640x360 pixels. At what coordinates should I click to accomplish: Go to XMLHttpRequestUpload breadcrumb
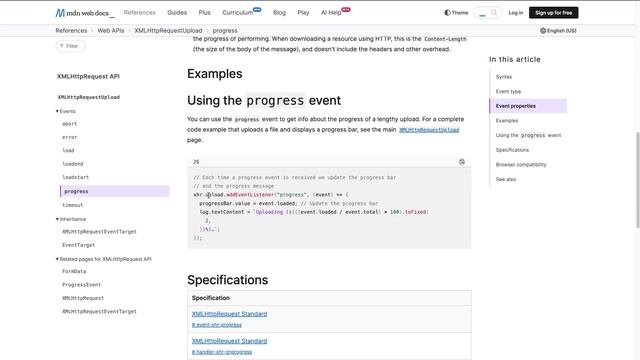[x=168, y=31]
